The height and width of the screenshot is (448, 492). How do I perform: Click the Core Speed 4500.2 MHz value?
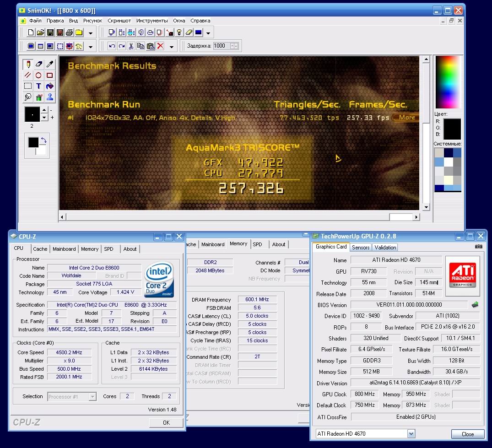pyautogui.click(x=69, y=352)
